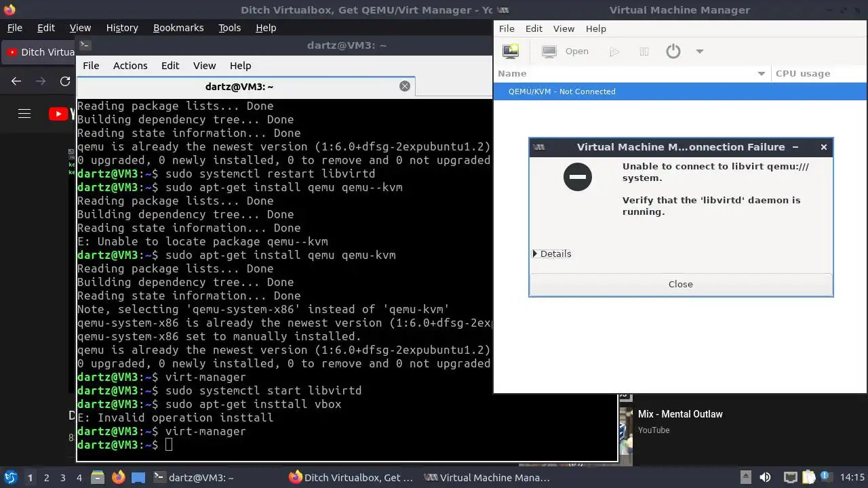Switch to Ditch Virtualbox Firefox taskbar entry
The image size is (868, 488).
click(x=351, y=478)
